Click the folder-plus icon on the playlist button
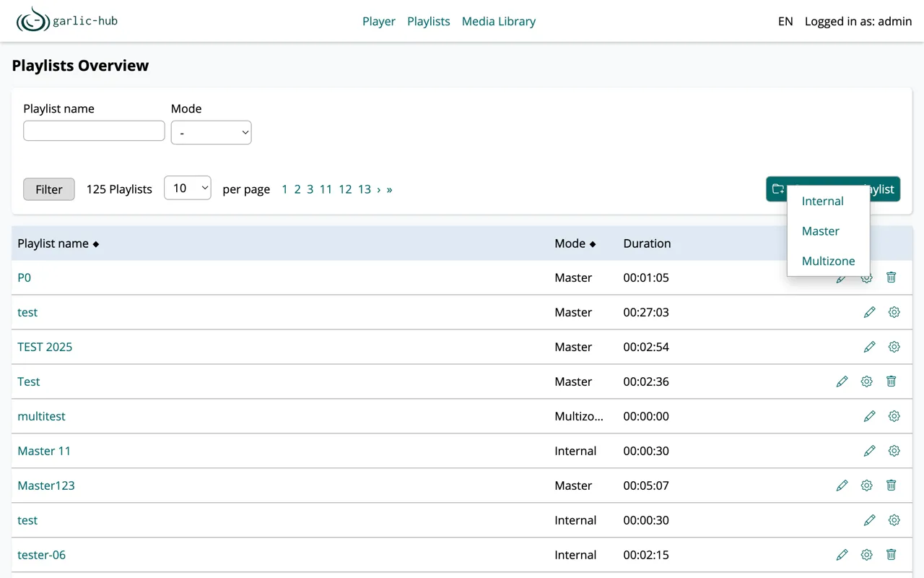The width and height of the screenshot is (924, 578). [777, 189]
